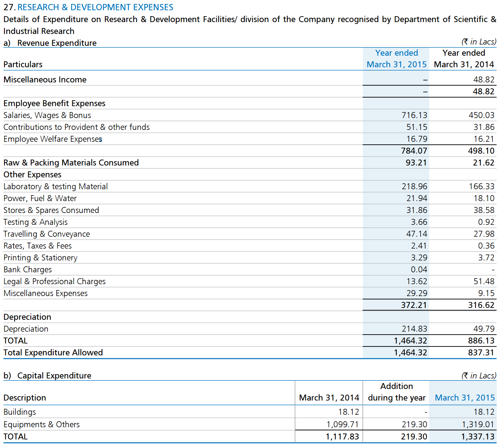Select 'Power, Fuel & Water' label
503x448 pixels.
(40, 198)
